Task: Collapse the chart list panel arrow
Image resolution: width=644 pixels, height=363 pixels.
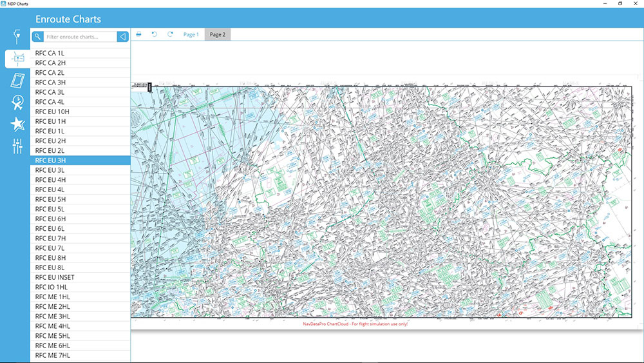Action: 122,37
